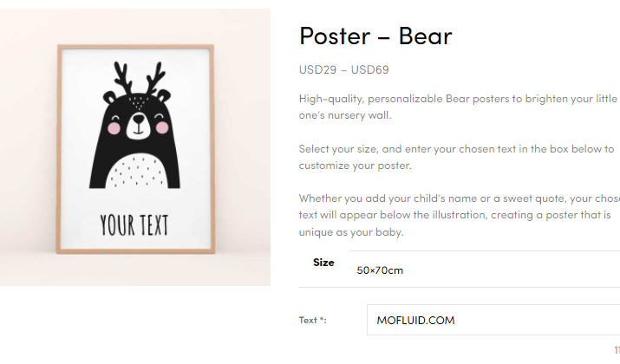Click the Size option label
The width and height of the screenshot is (620, 364).
point(323,263)
